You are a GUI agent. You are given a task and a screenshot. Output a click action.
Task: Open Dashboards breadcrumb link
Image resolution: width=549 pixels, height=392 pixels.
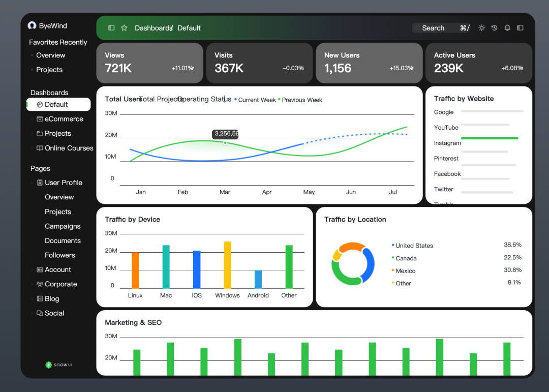coord(154,28)
